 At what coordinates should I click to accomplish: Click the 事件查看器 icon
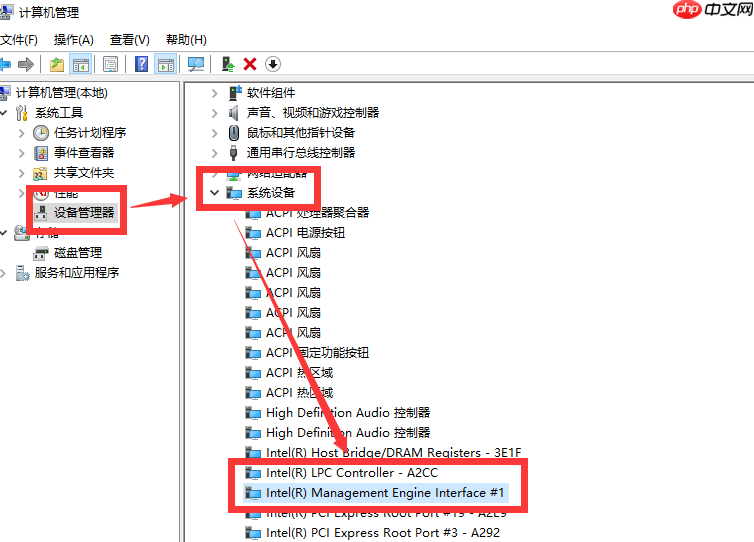(41, 153)
